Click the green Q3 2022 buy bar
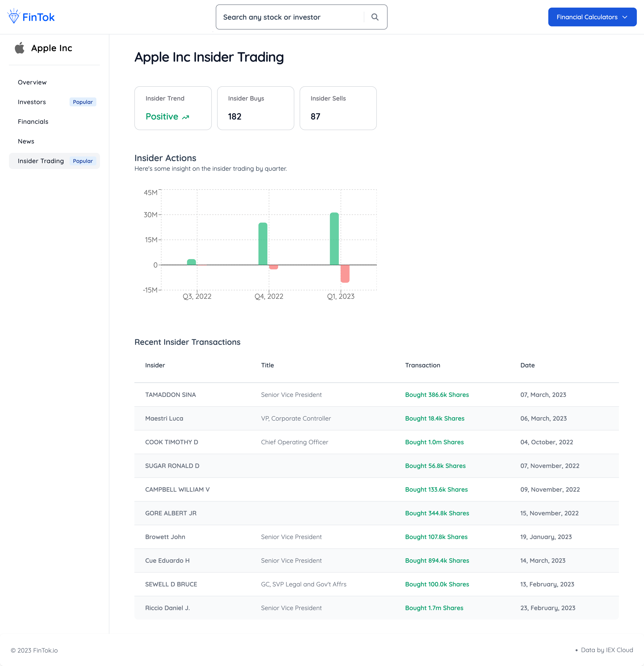Image resolution: width=644 pixels, height=666 pixels. (191, 262)
